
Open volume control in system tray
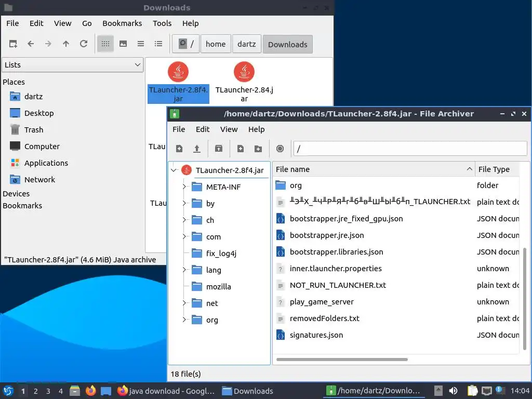(453, 391)
